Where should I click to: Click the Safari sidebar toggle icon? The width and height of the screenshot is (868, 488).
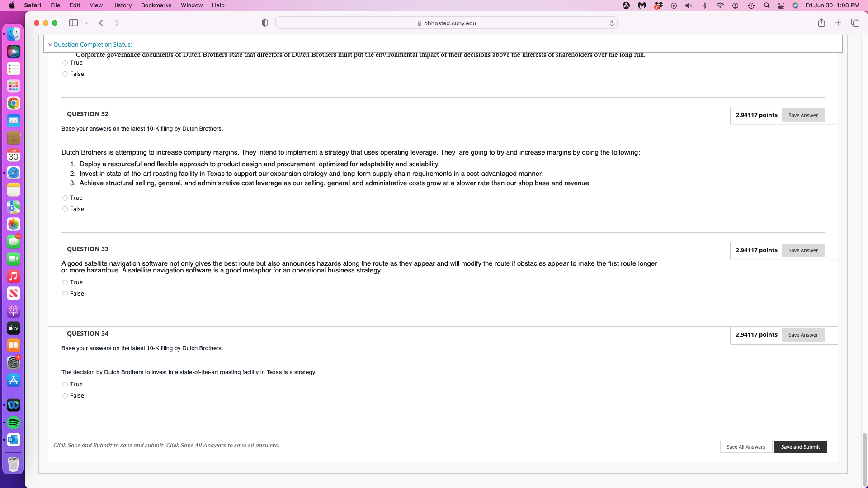tap(73, 23)
